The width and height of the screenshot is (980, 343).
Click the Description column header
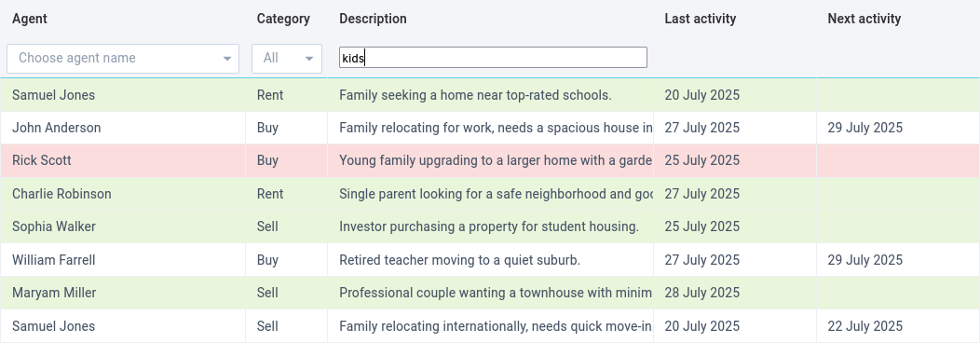[374, 19]
